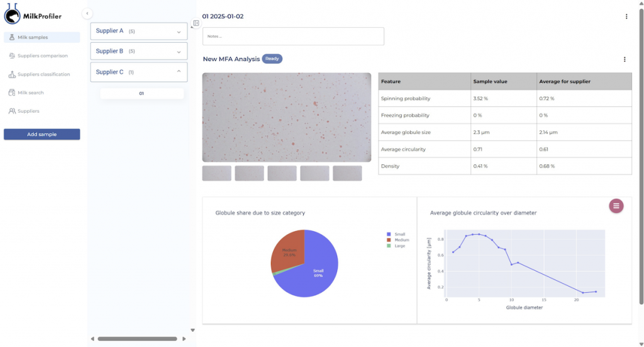Click the 3.52 % sample value cell
Viewport: 644px width, 347px height.
pyautogui.click(x=504, y=99)
